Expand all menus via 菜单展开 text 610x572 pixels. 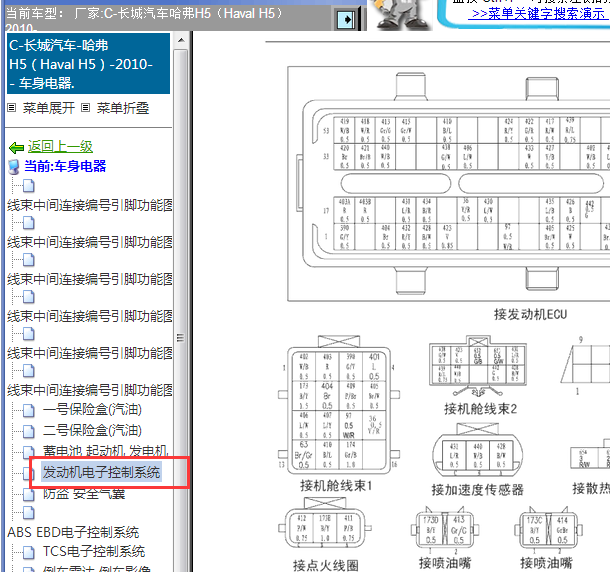(x=49, y=108)
